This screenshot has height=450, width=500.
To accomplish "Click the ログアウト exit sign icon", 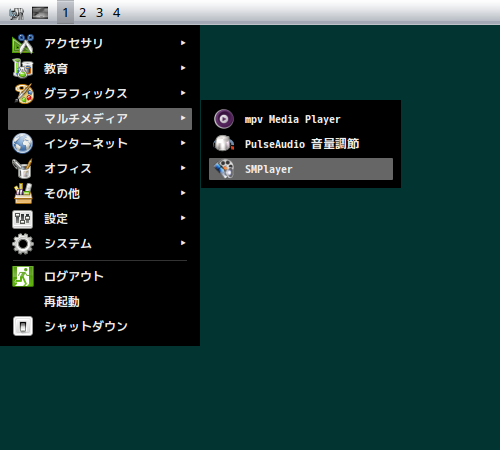I will 23,276.
